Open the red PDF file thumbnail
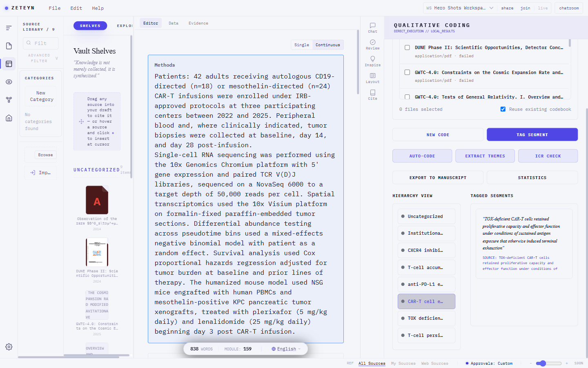Screen dimensions: 588x368 [x=97, y=200]
